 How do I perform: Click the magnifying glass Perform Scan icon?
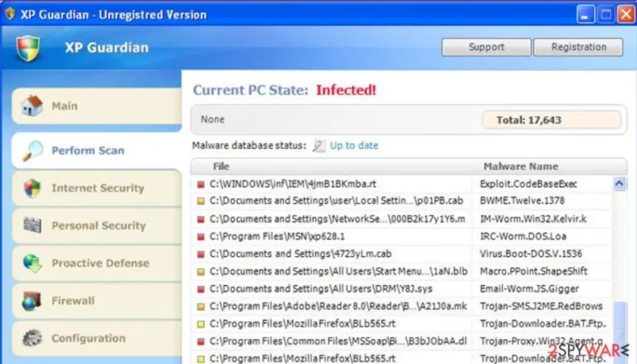pyautogui.click(x=32, y=151)
